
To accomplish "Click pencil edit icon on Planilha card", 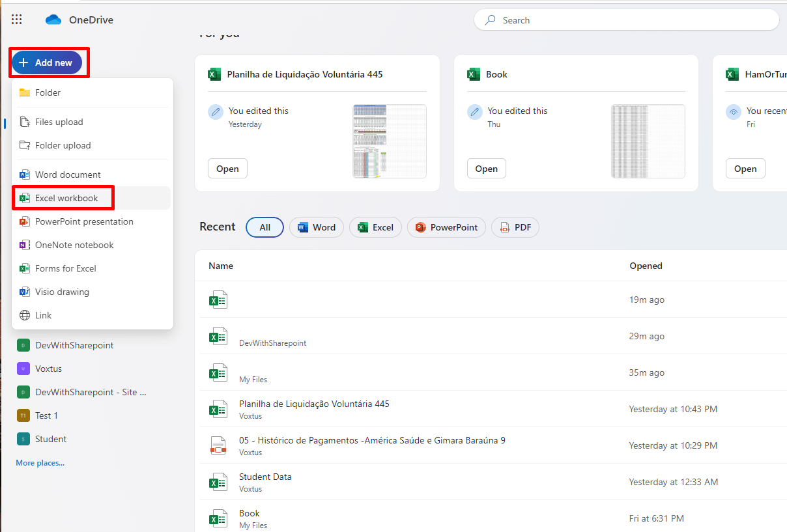I will point(216,112).
